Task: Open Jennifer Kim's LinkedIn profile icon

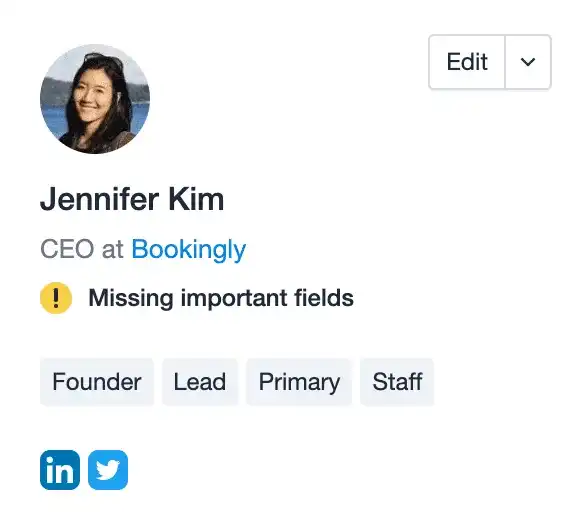Action: click(60, 470)
